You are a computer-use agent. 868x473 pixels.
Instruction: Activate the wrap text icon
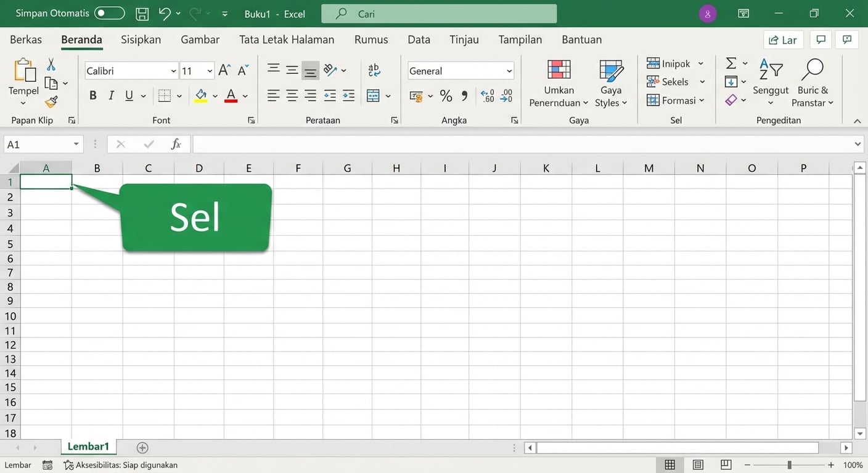[374, 70]
